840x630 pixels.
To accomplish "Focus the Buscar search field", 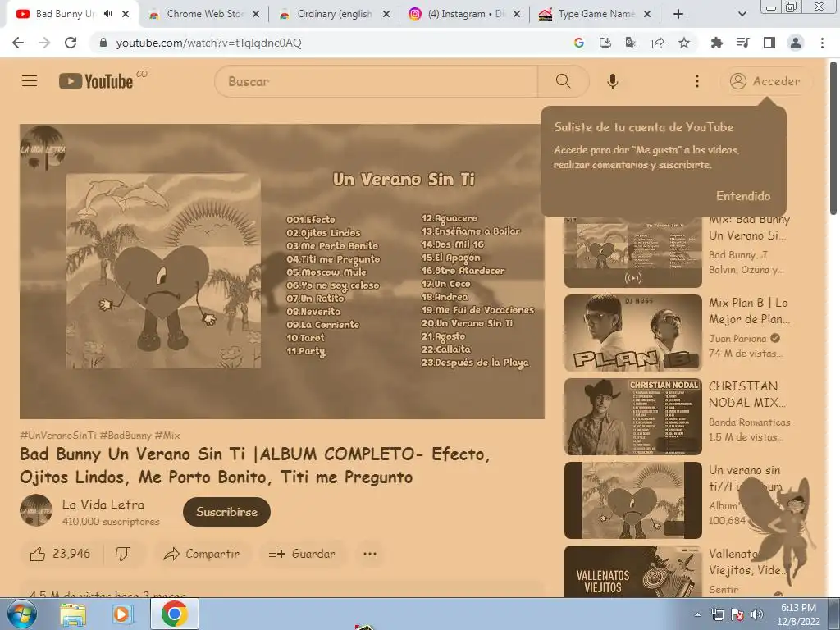I will tap(376, 81).
